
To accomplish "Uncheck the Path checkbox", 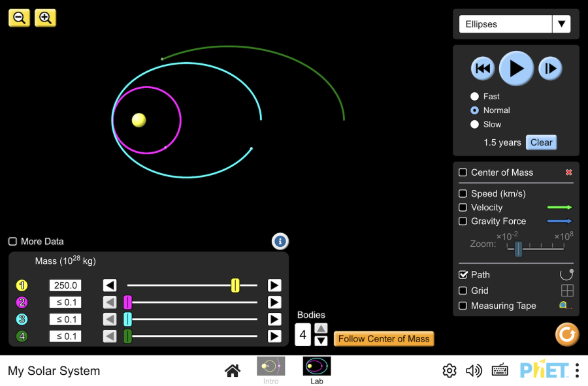I will coord(463,275).
